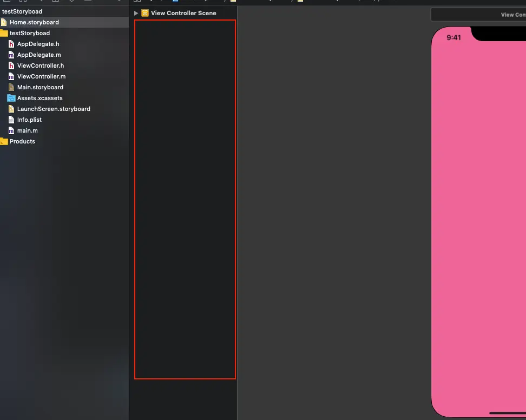Select ViewController.m in the file list
This screenshot has width=526, height=420.
pyautogui.click(x=41, y=76)
